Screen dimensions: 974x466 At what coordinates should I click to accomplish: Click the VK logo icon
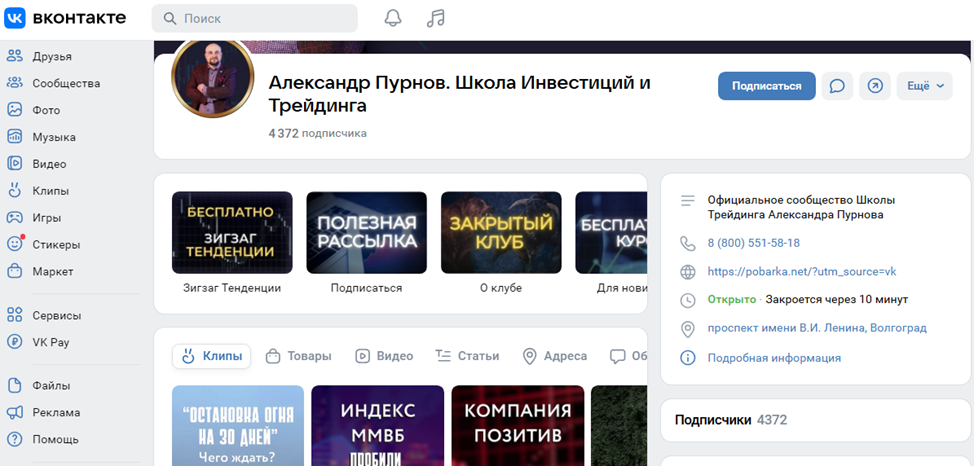15,18
